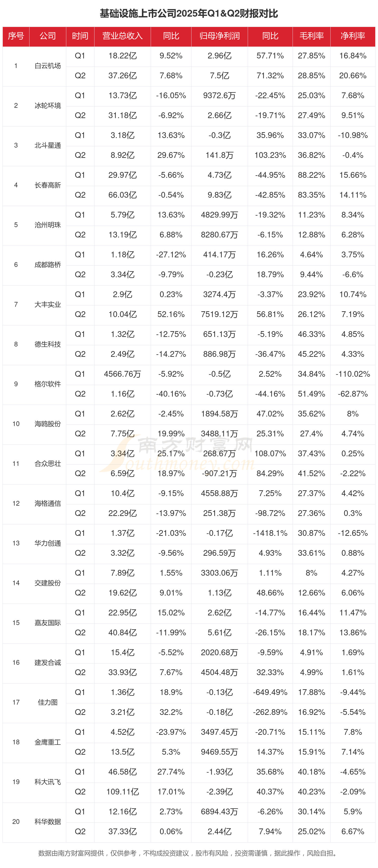Select company name 长春高新

[48, 185]
